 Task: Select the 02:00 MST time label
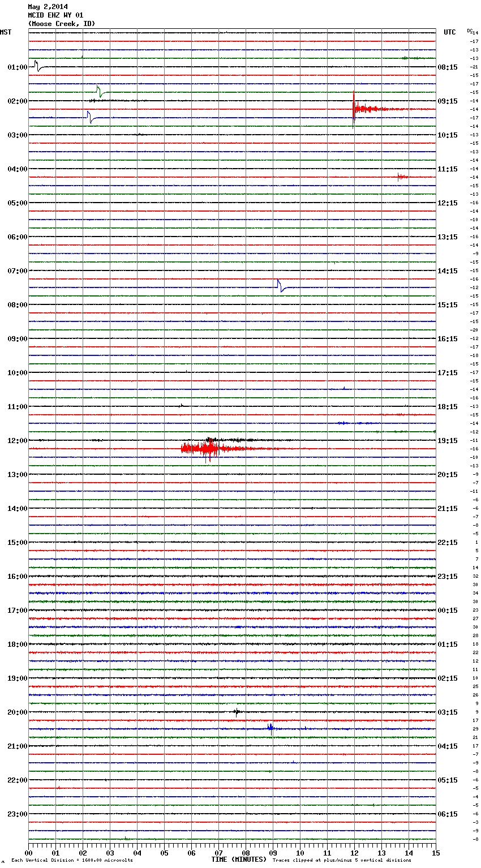pyautogui.click(x=17, y=101)
